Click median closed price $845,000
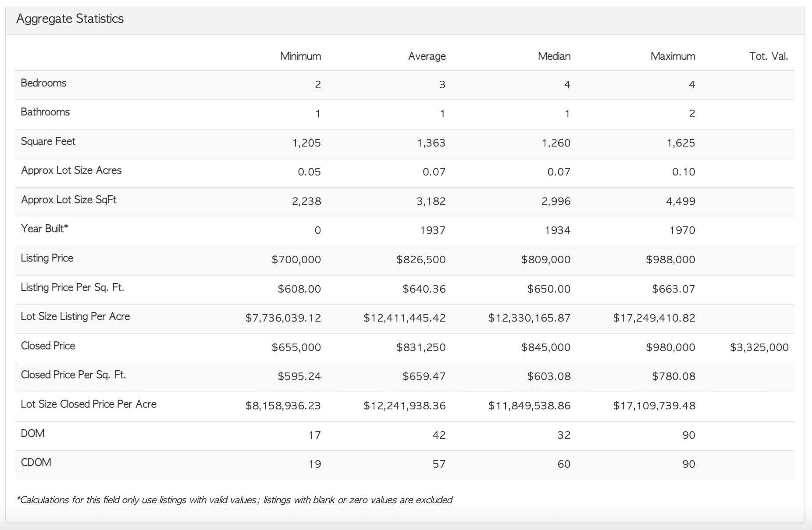Screen dimensions: 812x530 [x=546, y=347]
